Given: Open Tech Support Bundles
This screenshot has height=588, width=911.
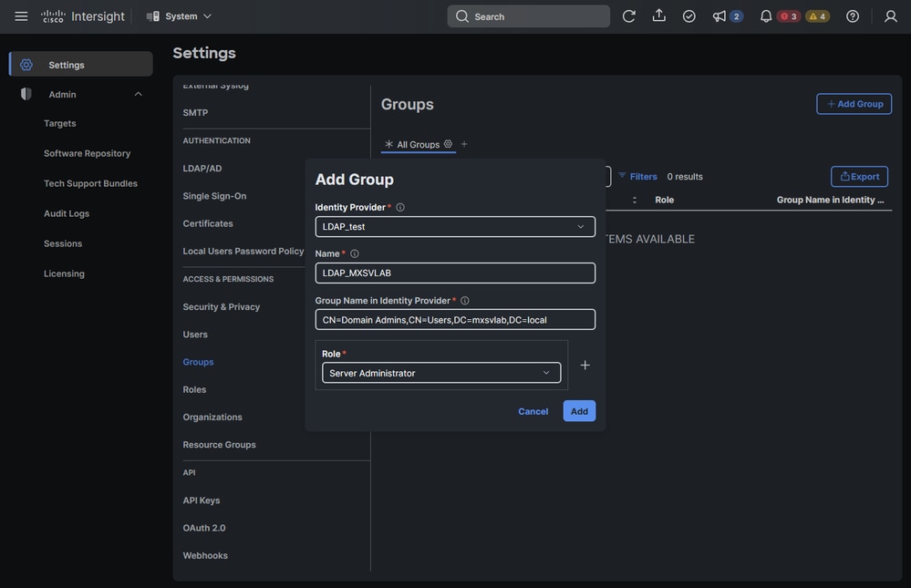Looking at the screenshot, I should point(90,183).
